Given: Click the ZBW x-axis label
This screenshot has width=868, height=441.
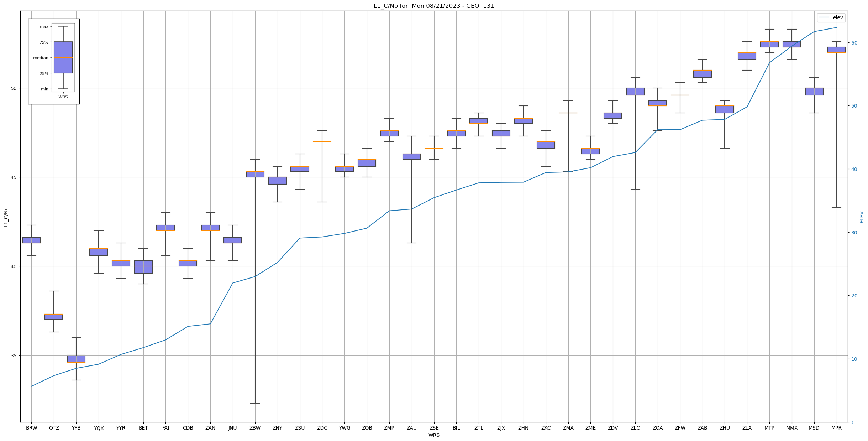Looking at the screenshot, I should (x=255, y=428).
